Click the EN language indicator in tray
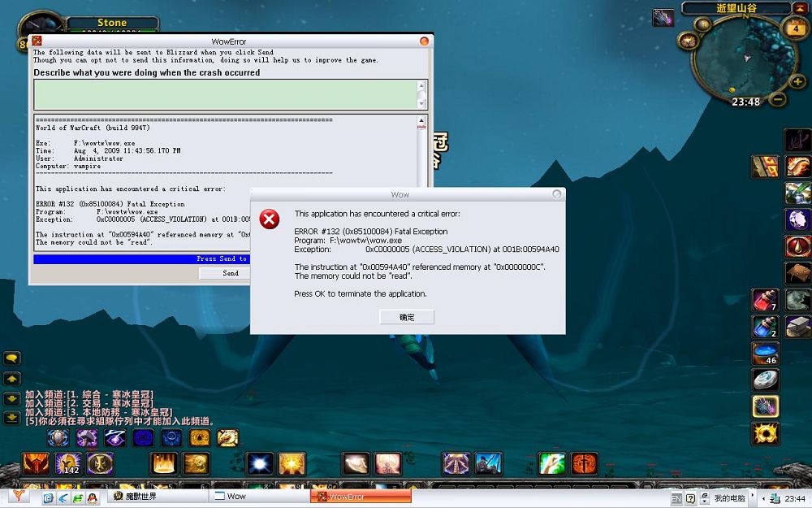 676,498
